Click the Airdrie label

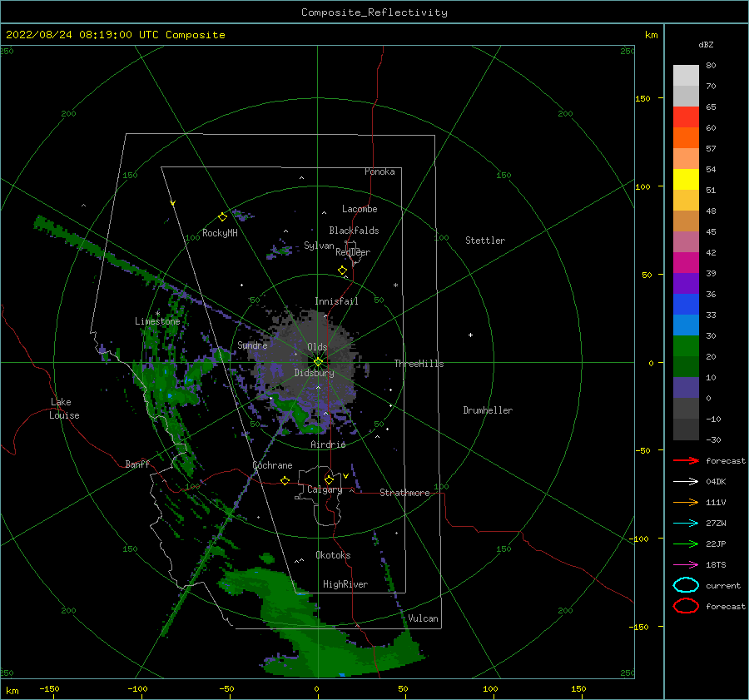pos(328,444)
